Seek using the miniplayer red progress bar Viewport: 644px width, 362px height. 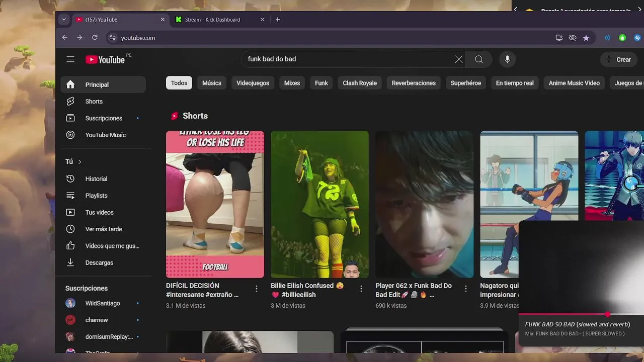click(x=581, y=315)
